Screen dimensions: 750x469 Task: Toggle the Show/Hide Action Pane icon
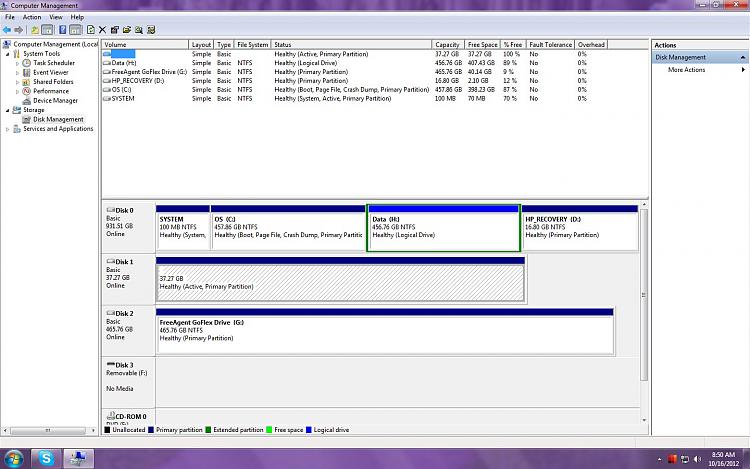coord(76,30)
